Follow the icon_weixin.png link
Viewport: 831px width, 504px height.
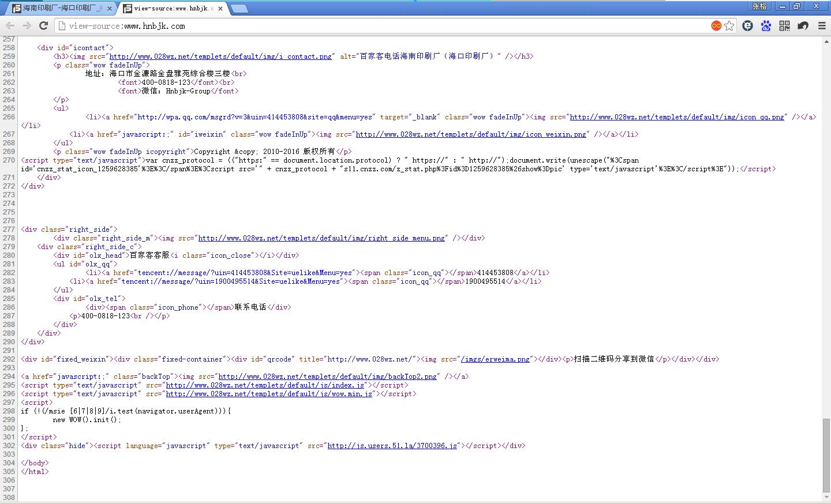coord(470,134)
